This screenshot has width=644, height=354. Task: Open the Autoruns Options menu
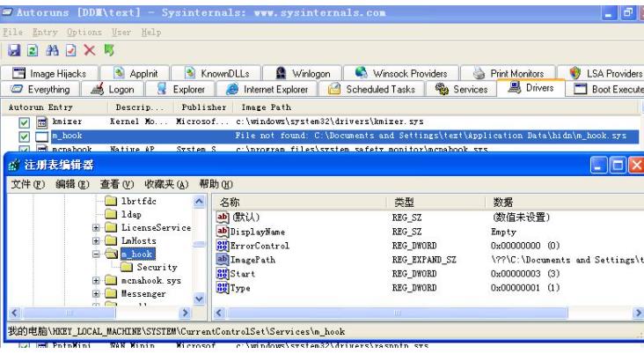84,32
